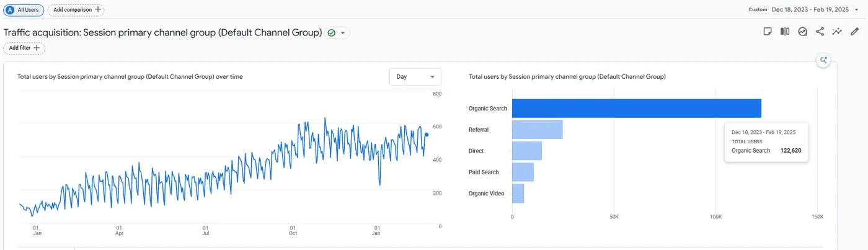This screenshot has width=868, height=250.
Task: Click the share report icon
Action: coord(820,32)
